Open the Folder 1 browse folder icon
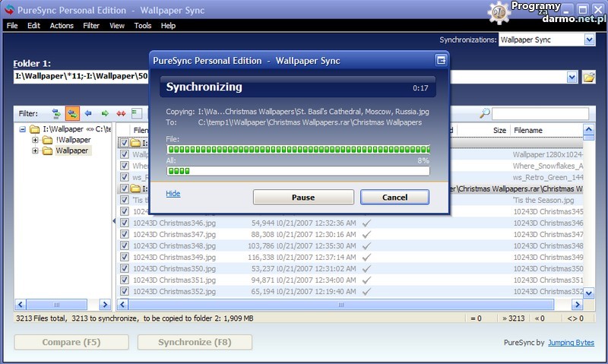608x364 pixels. pos(588,77)
